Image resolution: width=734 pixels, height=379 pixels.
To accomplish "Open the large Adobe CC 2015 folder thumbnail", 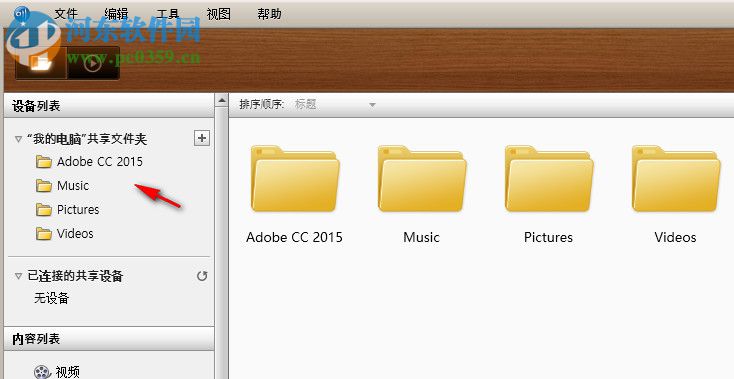I will pyautogui.click(x=295, y=179).
